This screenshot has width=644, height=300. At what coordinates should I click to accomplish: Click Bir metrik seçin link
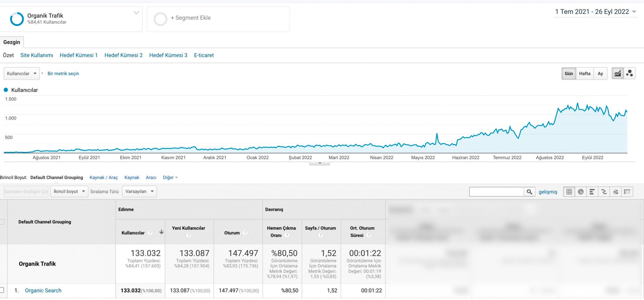pos(63,73)
